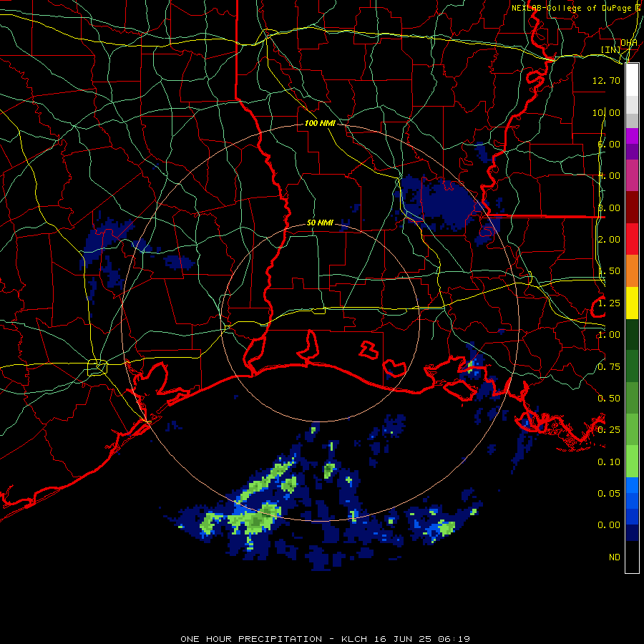Viewport: 644px width, 644px height.
Task: Select the white swatch atop the legend
Action: coord(632,79)
